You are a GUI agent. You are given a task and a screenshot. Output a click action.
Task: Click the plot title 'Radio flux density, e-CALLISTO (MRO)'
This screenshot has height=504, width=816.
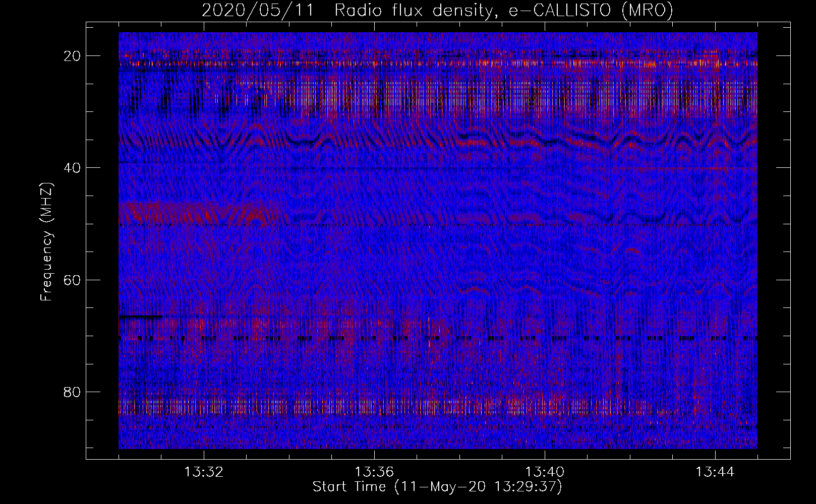coord(504,10)
